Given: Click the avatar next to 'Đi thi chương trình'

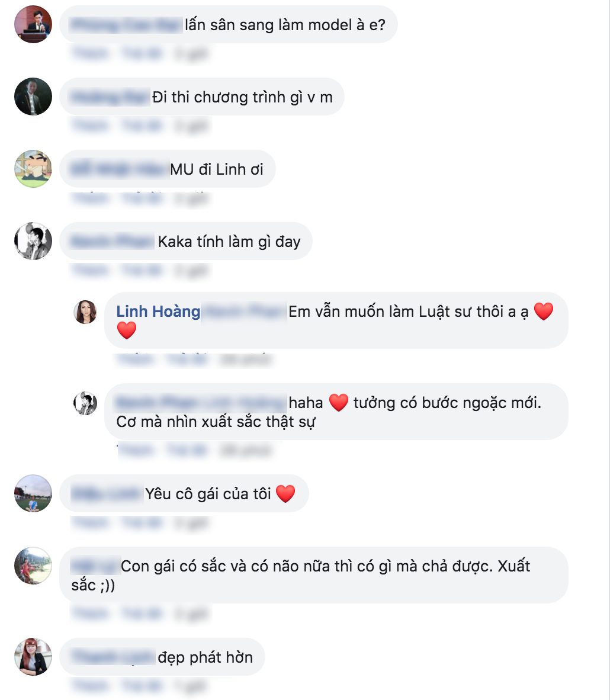Looking at the screenshot, I should tap(33, 97).
